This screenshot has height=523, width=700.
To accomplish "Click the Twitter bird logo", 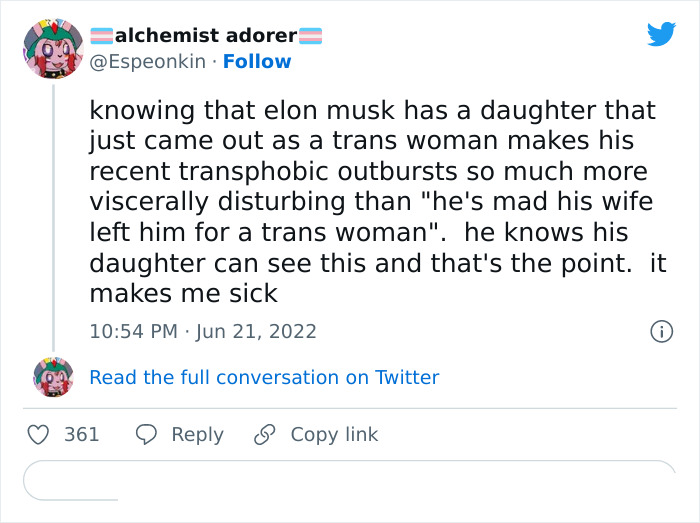I will tap(661, 35).
